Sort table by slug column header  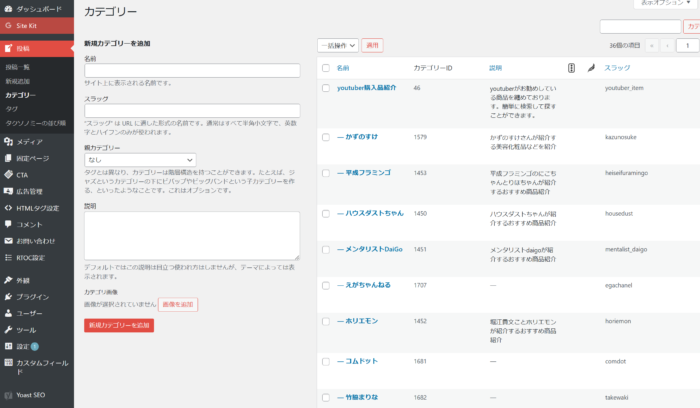617,68
